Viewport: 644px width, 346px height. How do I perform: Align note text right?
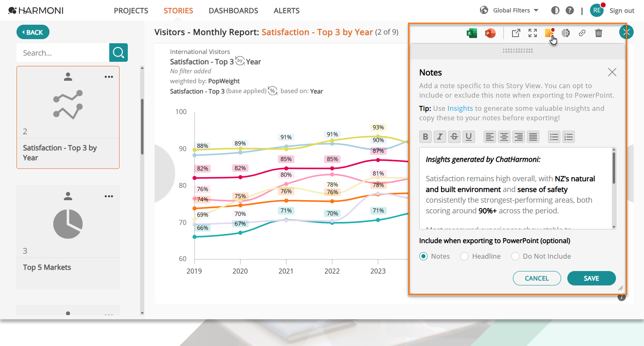(x=519, y=137)
